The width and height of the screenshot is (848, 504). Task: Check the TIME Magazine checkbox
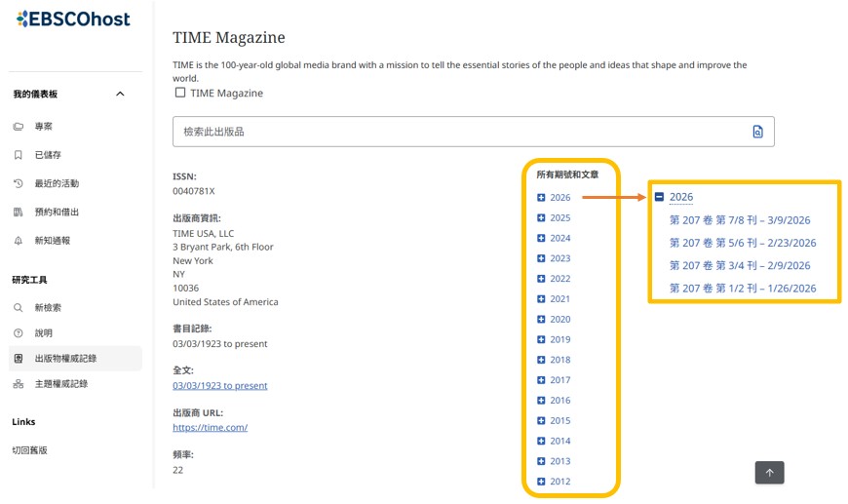click(x=179, y=93)
